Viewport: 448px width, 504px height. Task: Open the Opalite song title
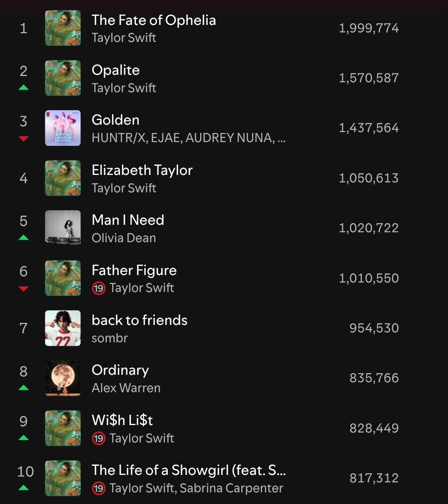click(x=115, y=70)
